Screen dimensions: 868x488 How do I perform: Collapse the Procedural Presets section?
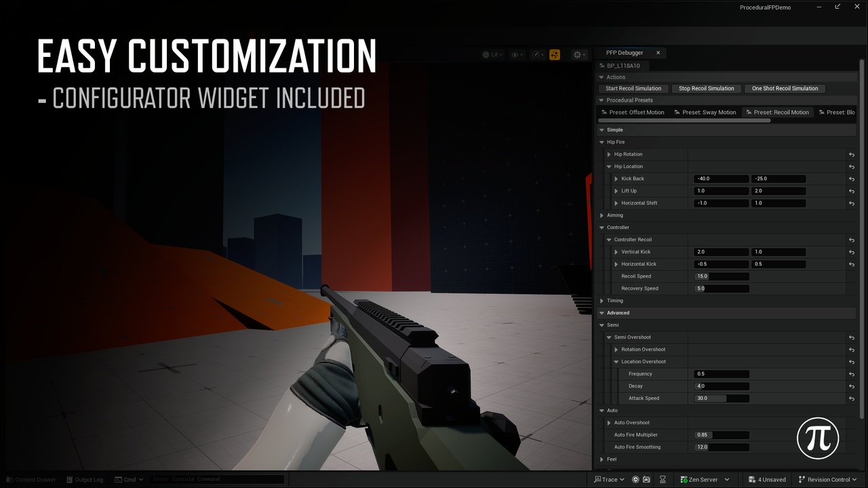601,100
